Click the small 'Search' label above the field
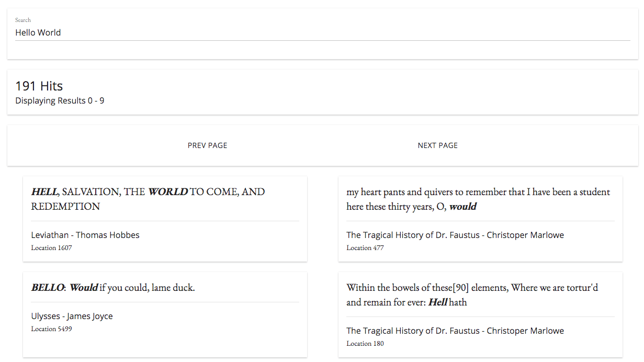 (23, 20)
